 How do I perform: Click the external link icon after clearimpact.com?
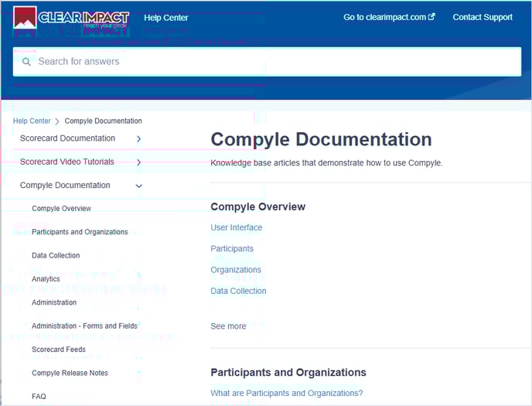431,16
